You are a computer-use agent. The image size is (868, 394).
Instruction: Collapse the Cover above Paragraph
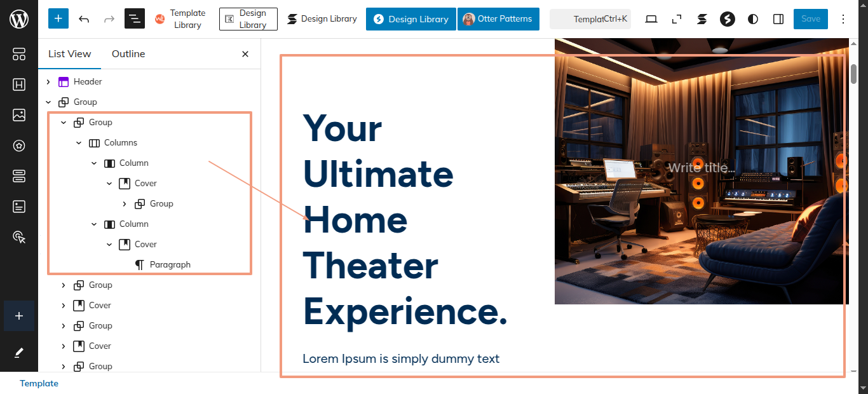[x=109, y=245]
